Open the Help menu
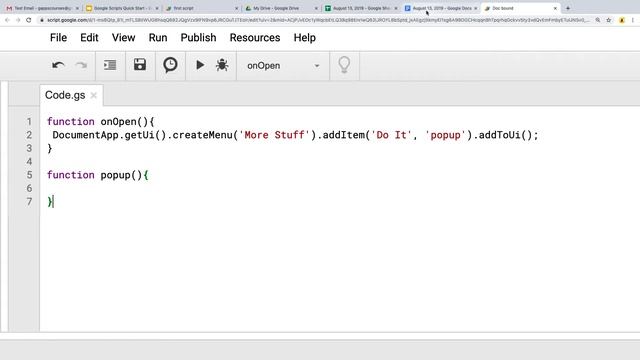 click(304, 38)
